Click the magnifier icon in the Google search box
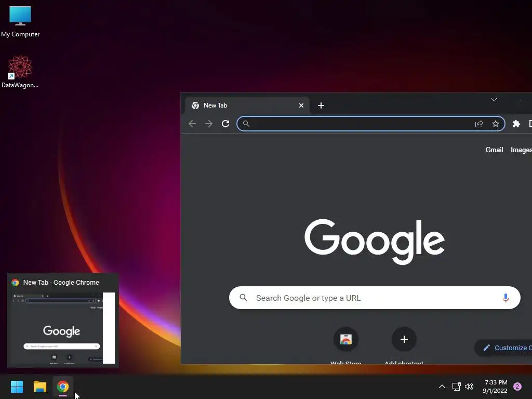Viewport: 532px width, 399px height. click(x=243, y=298)
